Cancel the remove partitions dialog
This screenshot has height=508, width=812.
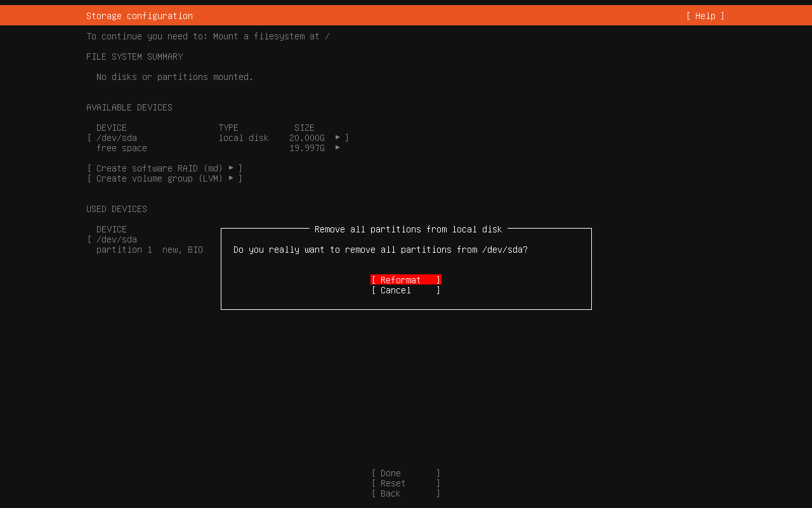pos(405,290)
